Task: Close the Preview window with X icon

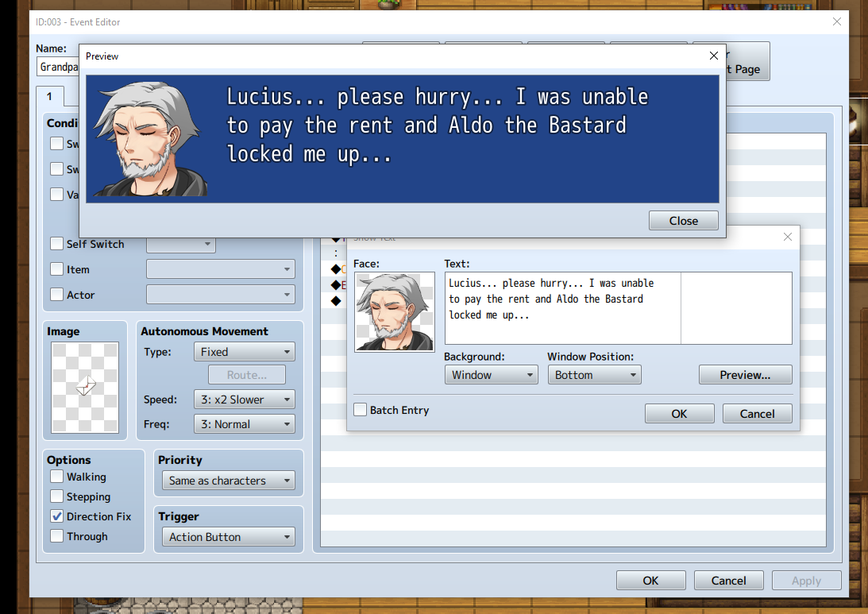Action: [713, 56]
